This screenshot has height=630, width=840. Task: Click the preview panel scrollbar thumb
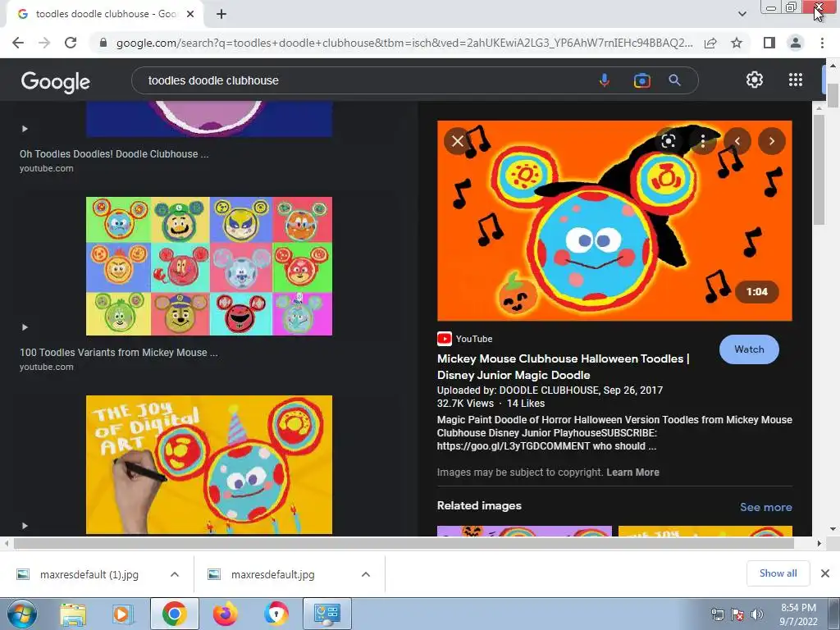point(819,169)
